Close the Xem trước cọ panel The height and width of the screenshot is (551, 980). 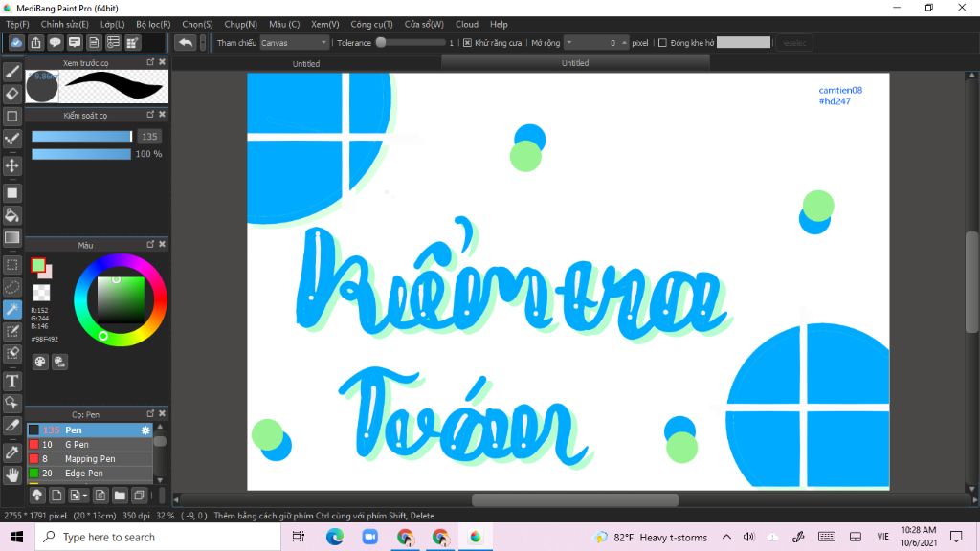[x=162, y=62]
